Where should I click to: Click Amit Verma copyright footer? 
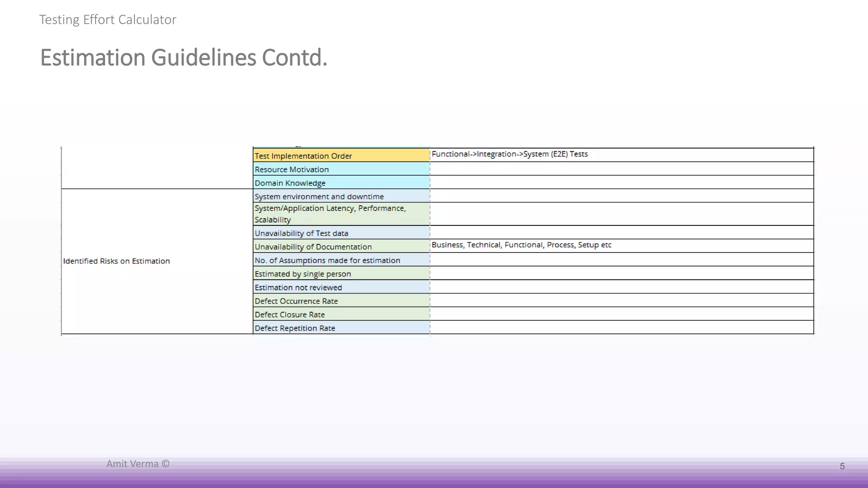[138, 464]
